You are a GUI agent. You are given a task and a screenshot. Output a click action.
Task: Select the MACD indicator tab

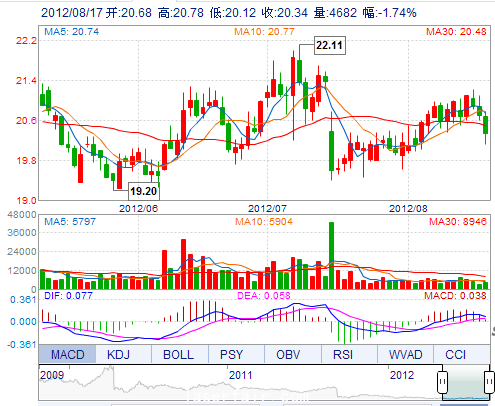click(68, 354)
